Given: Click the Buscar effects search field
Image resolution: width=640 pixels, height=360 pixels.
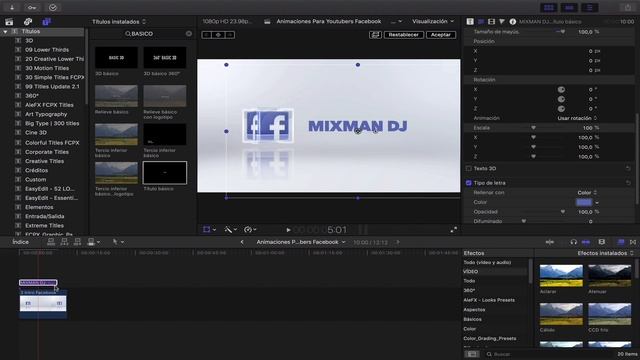Looking at the screenshot, I should (549, 354).
